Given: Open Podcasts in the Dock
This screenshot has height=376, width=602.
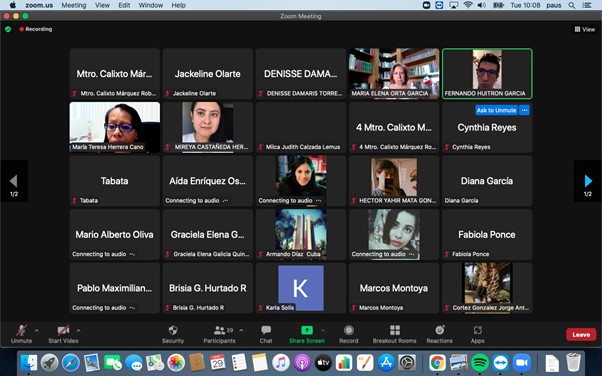Looking at the screenshot, I should pos(302,363).
